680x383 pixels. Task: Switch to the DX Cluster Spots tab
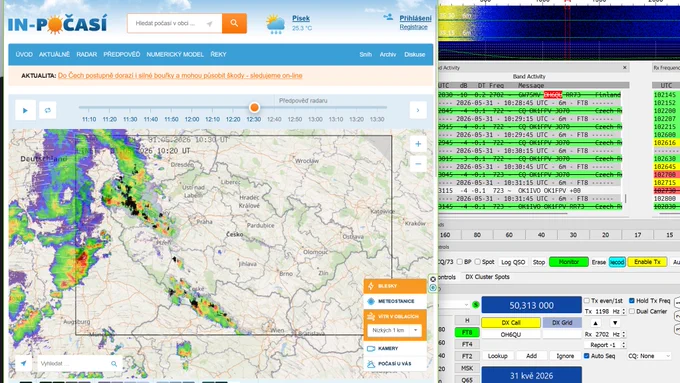[x=487, y=277]
